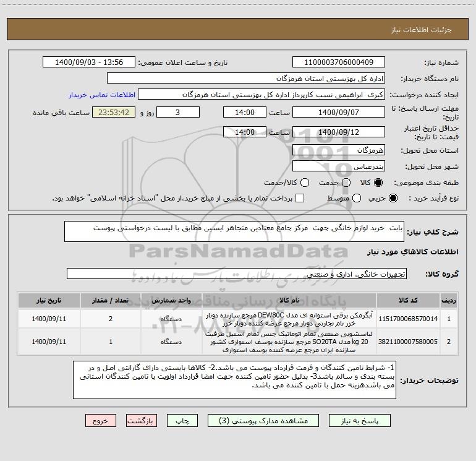
Task: Click the announcement date field 1400/09/03 - 13:56
Action: (89, 62)
